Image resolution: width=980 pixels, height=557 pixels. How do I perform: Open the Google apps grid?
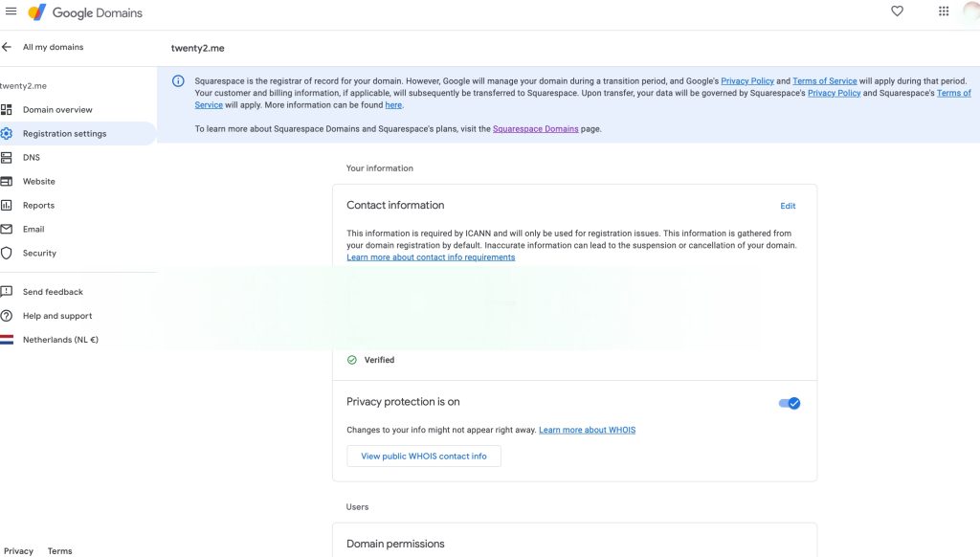click(x=944, y=11)
